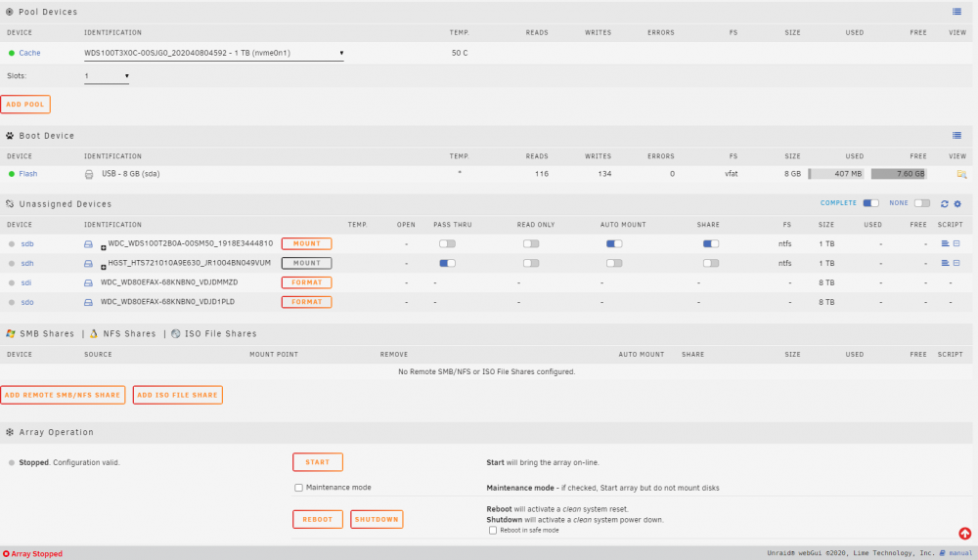Click the SMB Shares Windows icon
978x560 pixels.
click(11, 333)
